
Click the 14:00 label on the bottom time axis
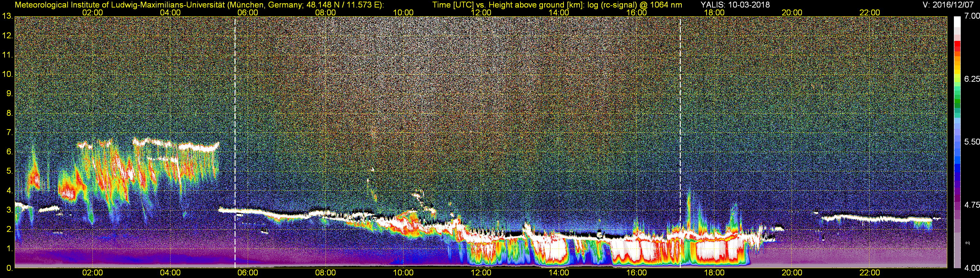click(559, 273)
